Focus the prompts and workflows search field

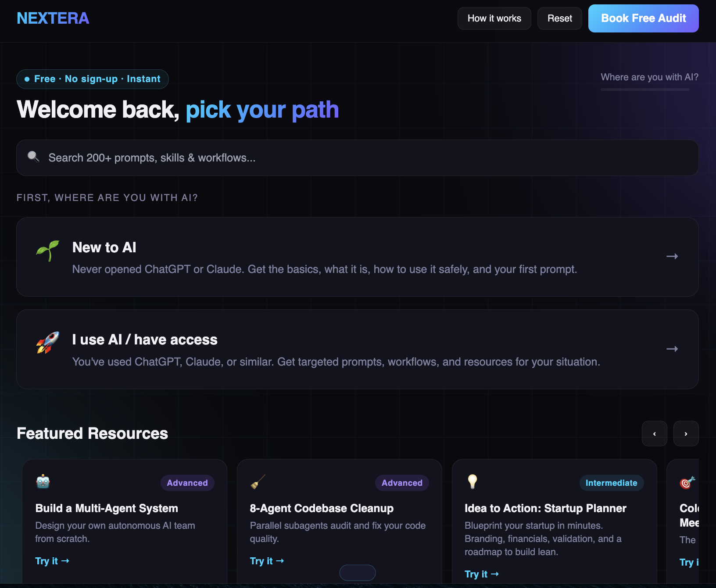[x=357, y=158]
